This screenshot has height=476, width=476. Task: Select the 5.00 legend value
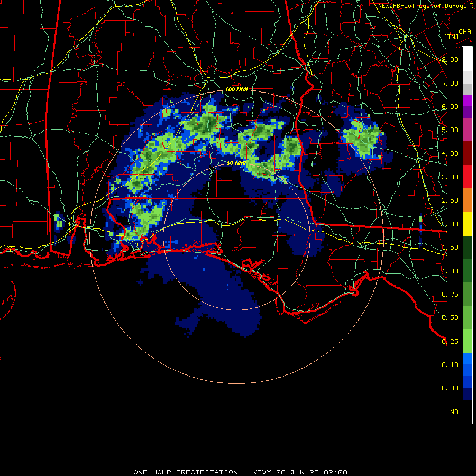pyautogui.click(x=450, y=130)
